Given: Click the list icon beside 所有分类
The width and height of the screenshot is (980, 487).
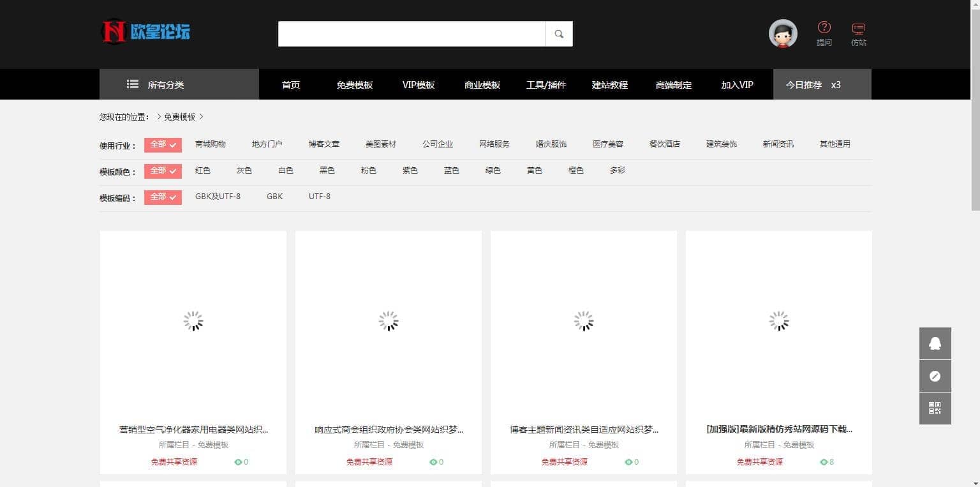Looking at the screenshot, I should click(133, 84).
